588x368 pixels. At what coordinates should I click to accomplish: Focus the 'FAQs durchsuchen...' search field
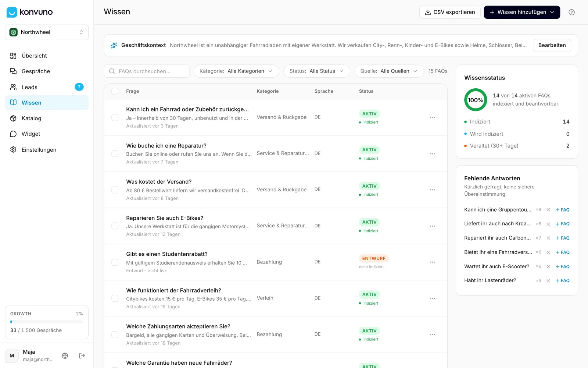147,71
